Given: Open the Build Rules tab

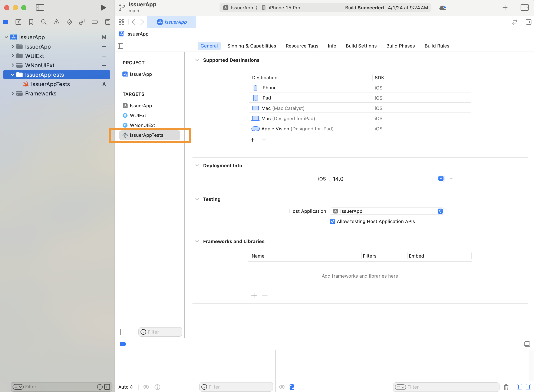Looking at the screenshot, I should click(x=437, y=46).
